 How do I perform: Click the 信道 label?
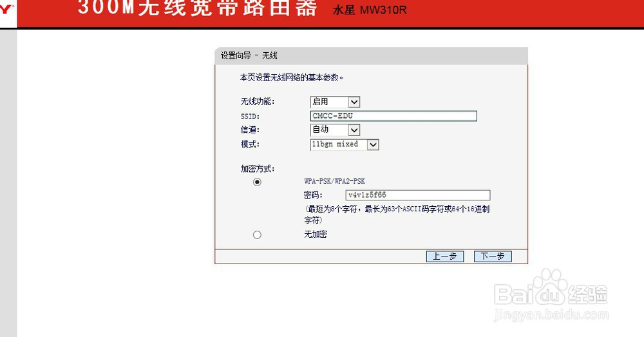(x=250, y=130)
